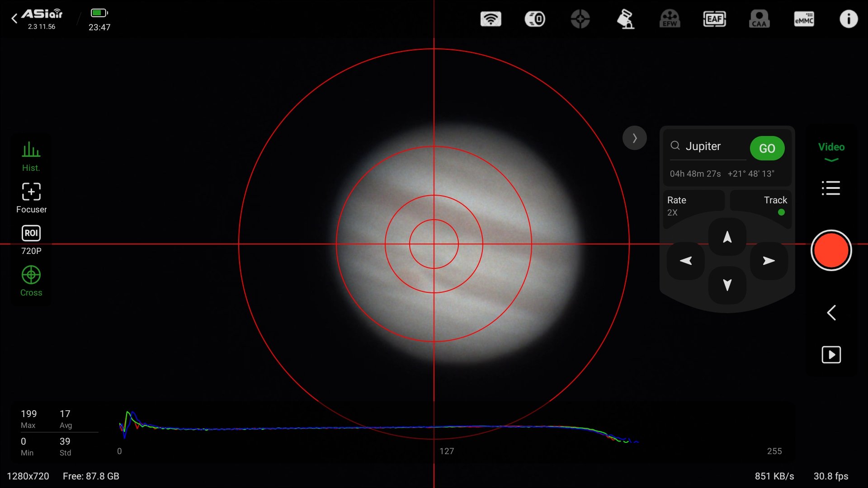Open telescope mount settings icon
The width and height of the screenshot is (868, 488).
coord(626,19)
